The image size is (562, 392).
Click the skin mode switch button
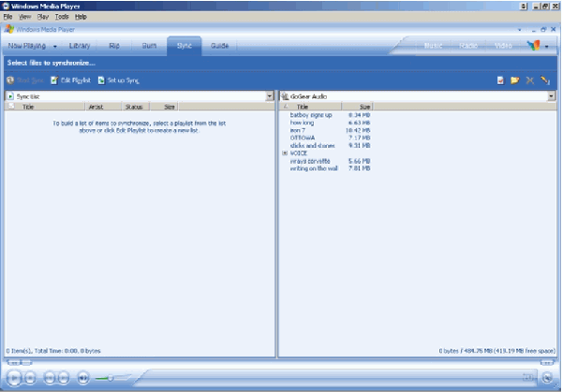point(547,377)
